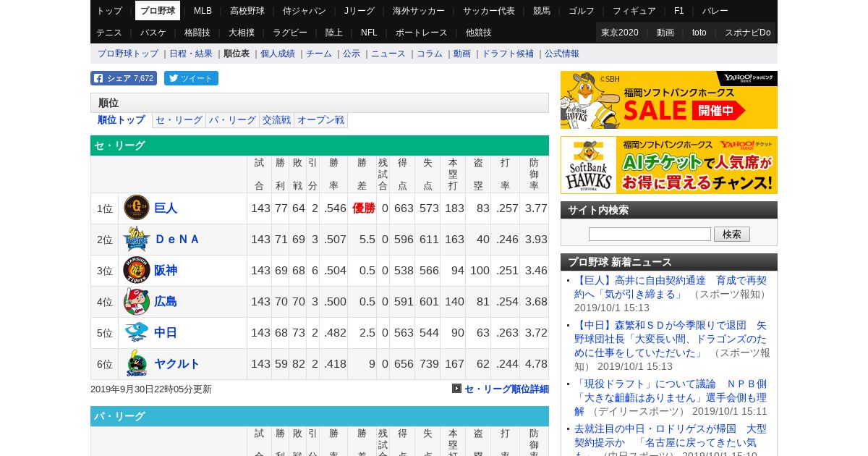Screen dimensions: 868x456
Task: Go to the 陸上 section
Action: (x=334, y=33)
